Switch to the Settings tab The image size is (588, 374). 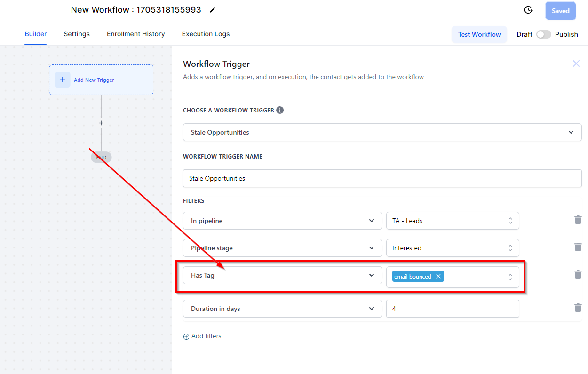(x=77, y=34)
